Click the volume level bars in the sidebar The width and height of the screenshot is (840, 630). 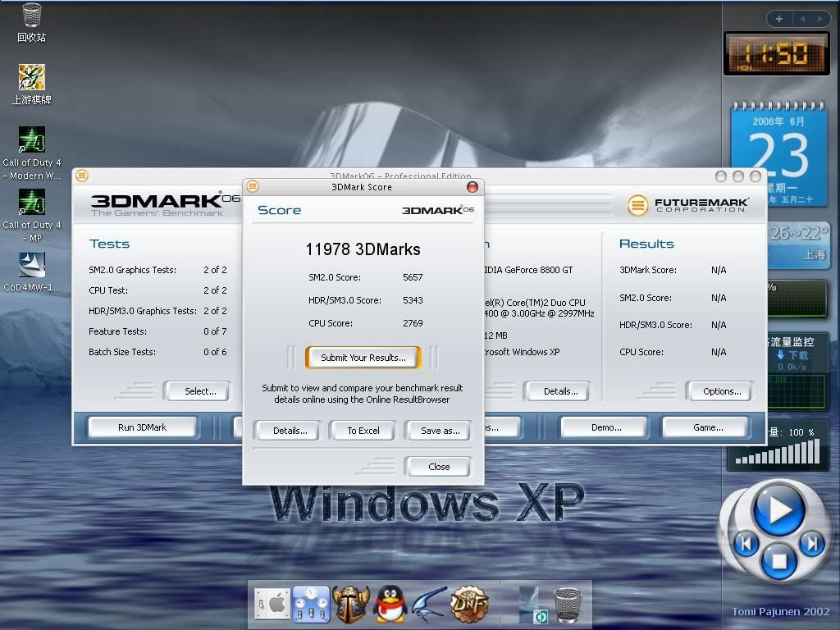(x=778, y=452)
